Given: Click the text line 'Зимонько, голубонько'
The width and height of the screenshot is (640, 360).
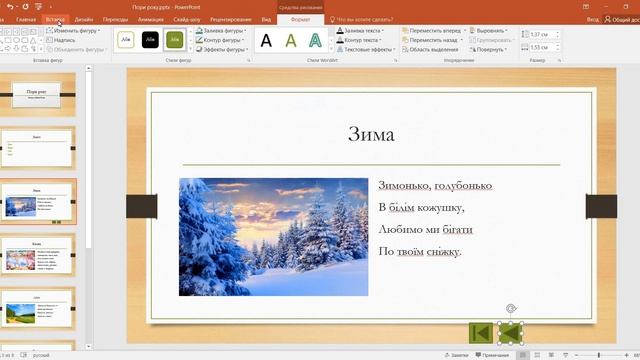Looking at the screenshot, I should tap(435, 185).
